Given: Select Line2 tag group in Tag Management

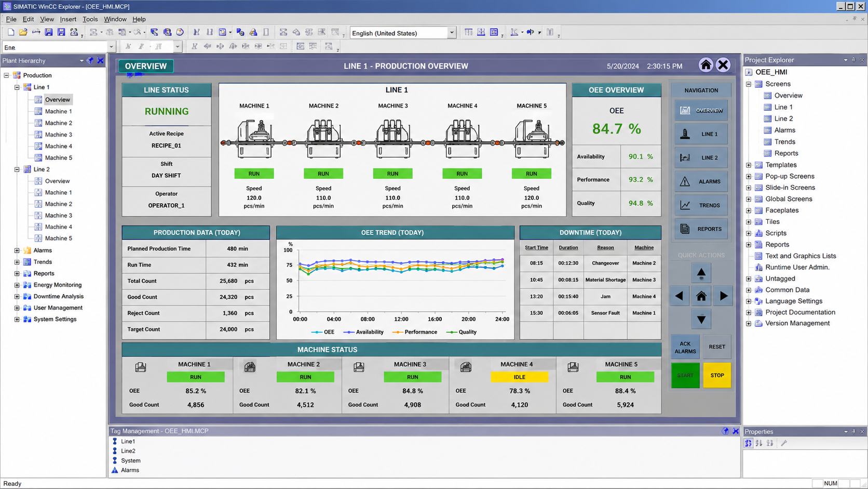Looking at the screenshot, I should tap(128, 451).
